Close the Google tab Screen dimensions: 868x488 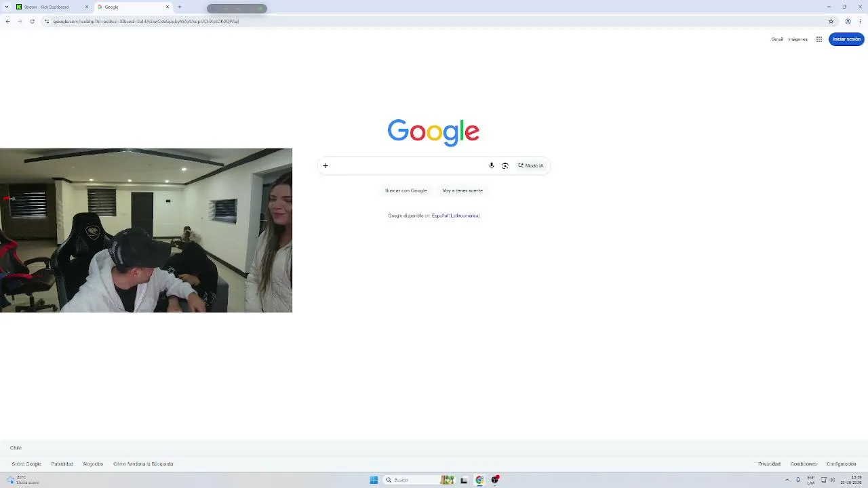pyautogui.click(x=167, y=7)
